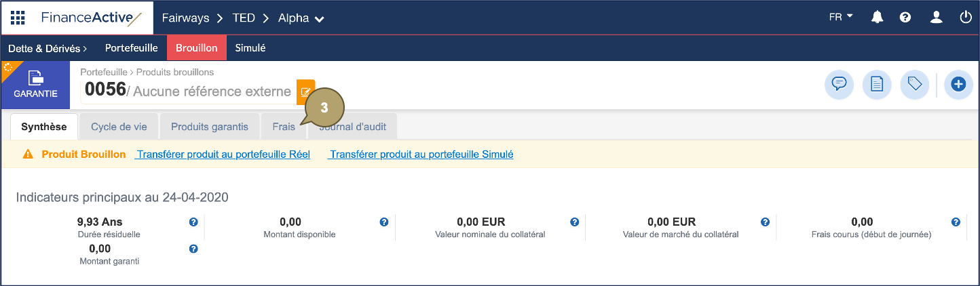980x286 pixels.
Task: Show help for Durée résiduelle
Action: tap(193, 222)
